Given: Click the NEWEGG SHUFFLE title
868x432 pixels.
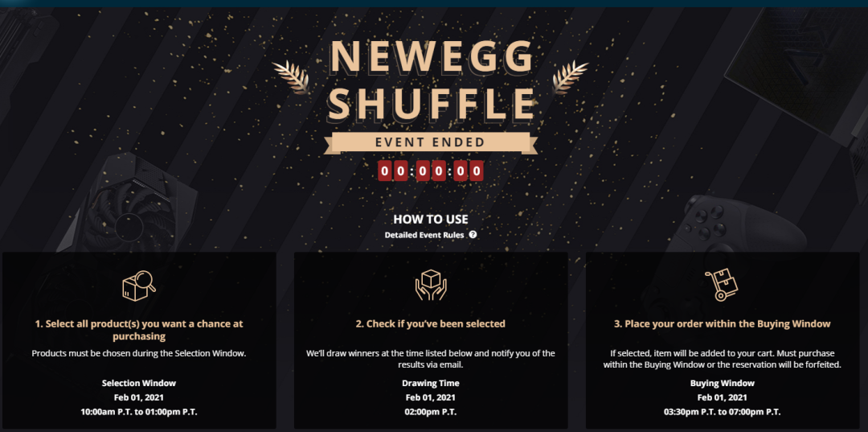Looking at the screenshot, I should [x=431, y=79].
